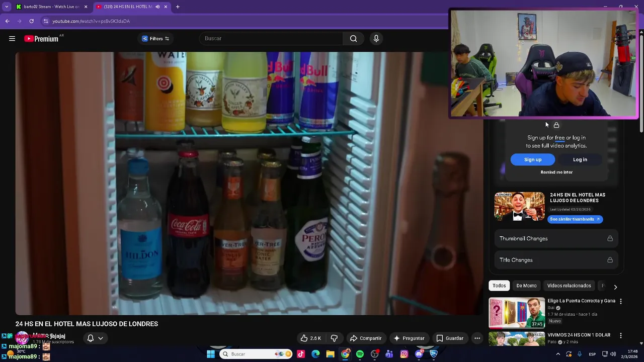Mute the audio icon on the YouTube tab
Viewport: 644px width, 362px height.
pos(157,7)
